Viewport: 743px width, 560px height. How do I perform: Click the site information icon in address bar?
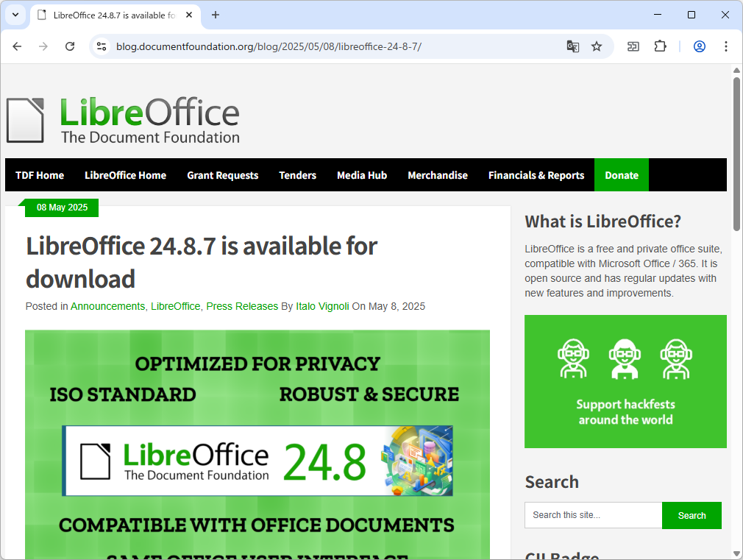100,46
